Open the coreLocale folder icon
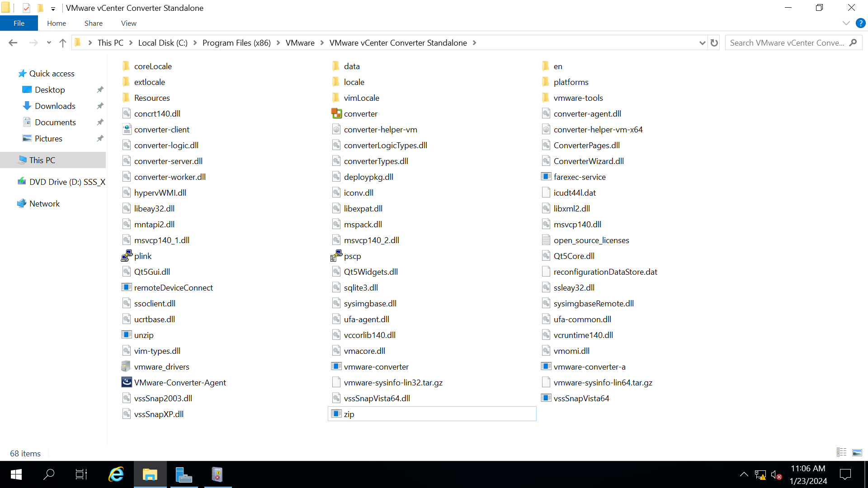Viewport: 868px width, 488px height. click(x=127, y=66)
